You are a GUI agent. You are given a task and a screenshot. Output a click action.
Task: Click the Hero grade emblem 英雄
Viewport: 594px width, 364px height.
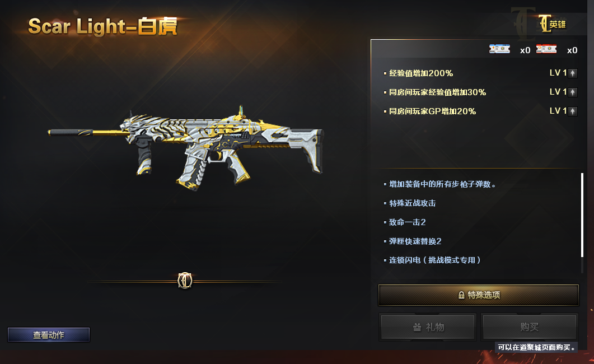click(552, 24)
